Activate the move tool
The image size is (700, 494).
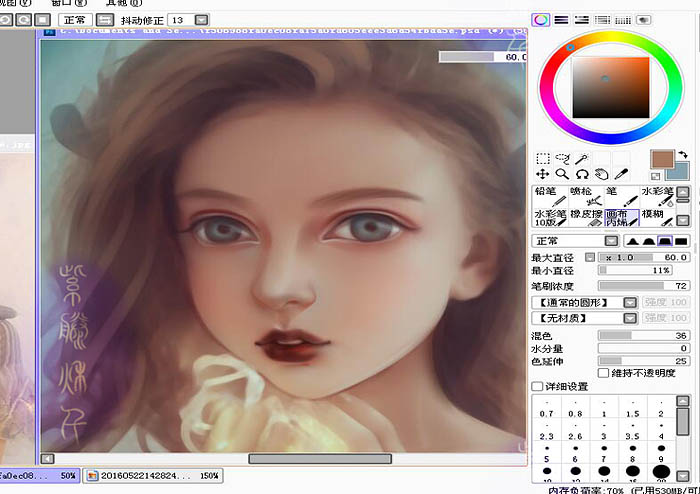coord(542,174)
